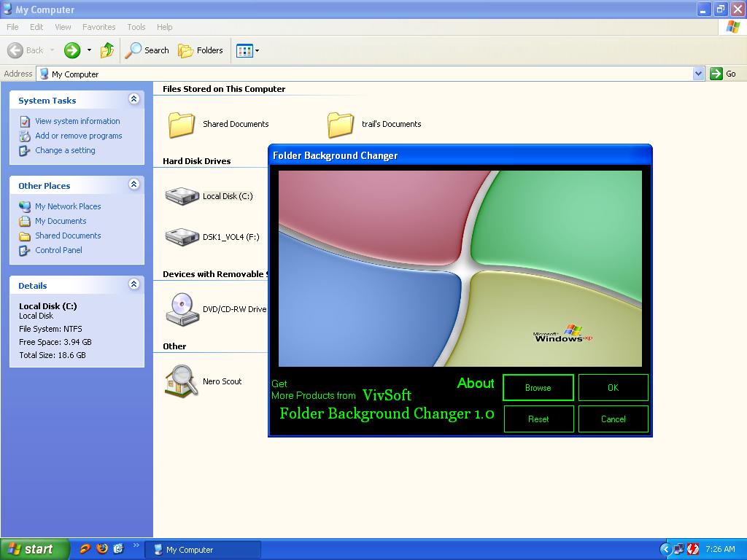Click the My Network Places icon

[25, 206]
